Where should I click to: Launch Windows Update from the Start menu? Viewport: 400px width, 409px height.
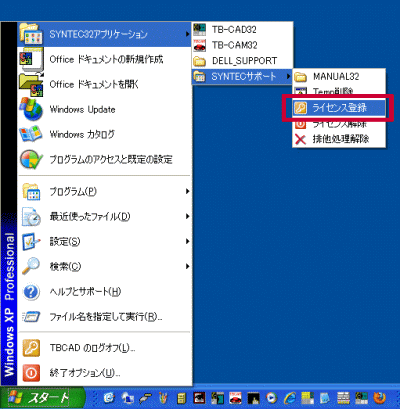pyautogui.click(x=104, y=109)
